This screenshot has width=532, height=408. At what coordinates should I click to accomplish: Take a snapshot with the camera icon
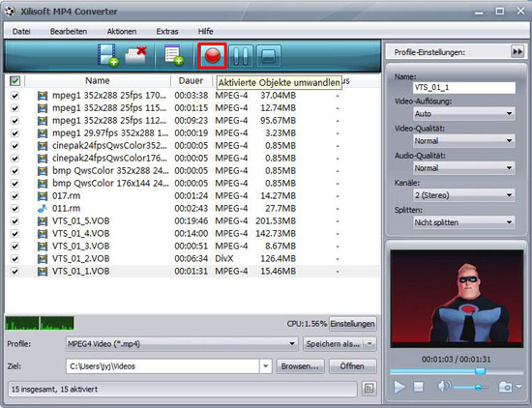pos(505,387)
